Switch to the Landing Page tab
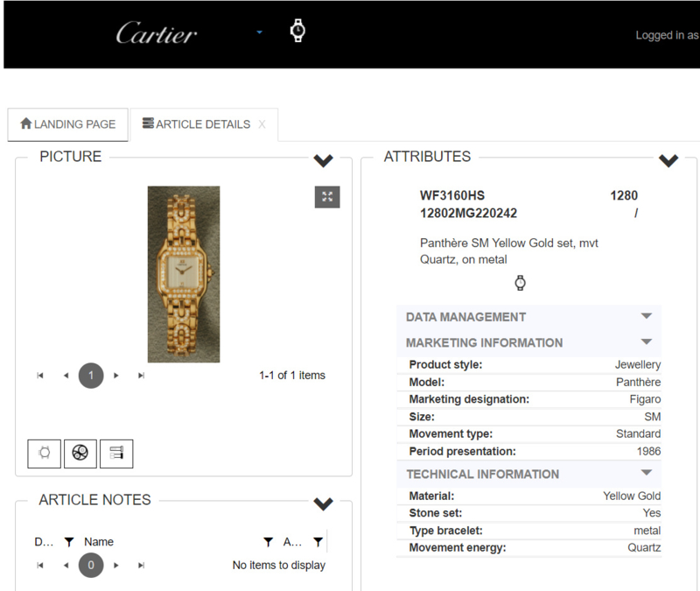Viewport: 700px width, 591px height. click(68, 124)
